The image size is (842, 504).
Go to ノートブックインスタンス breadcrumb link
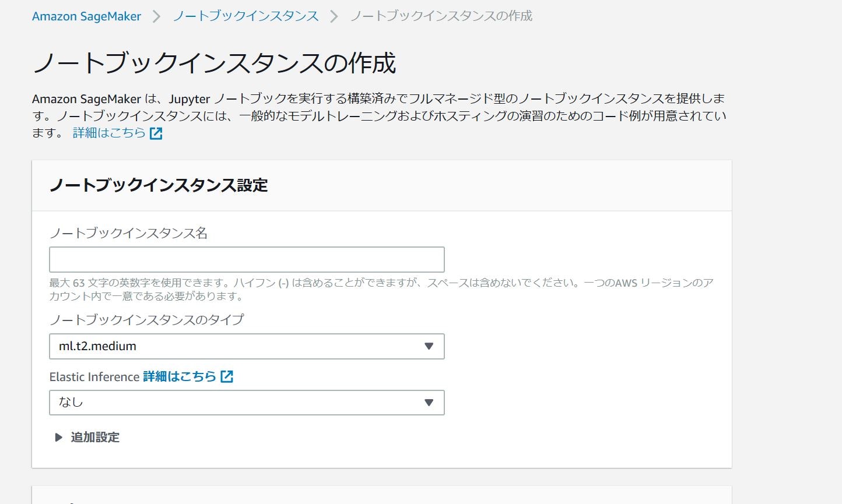(x=245, y=16)
